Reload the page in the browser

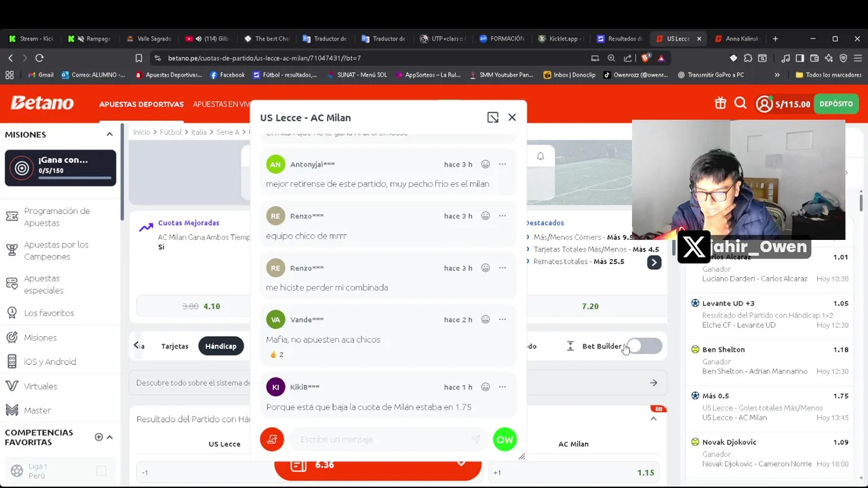pos(39,58)
